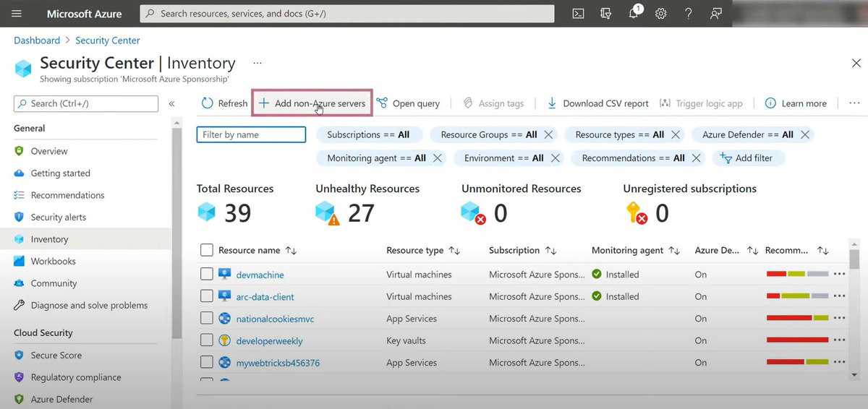Check the devmachine row checkbox
The width and height of the screenshot is (868, 409).
click(x=207, y=275)
